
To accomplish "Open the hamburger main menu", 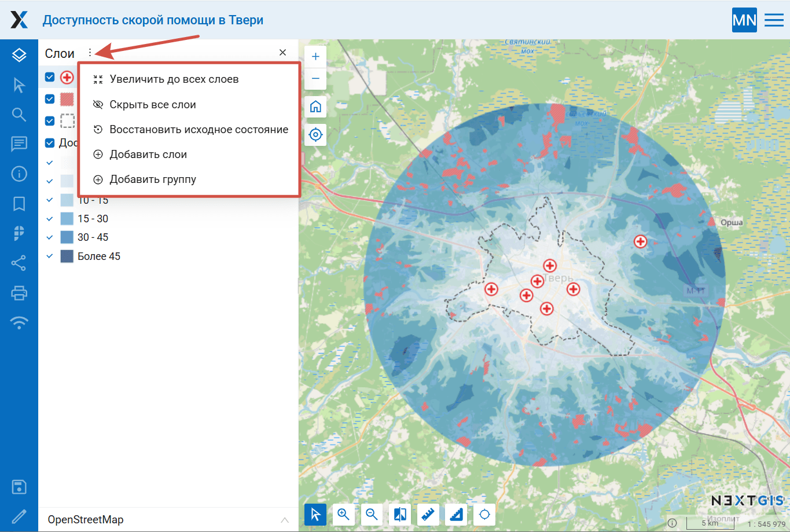I will pos(774,20).
